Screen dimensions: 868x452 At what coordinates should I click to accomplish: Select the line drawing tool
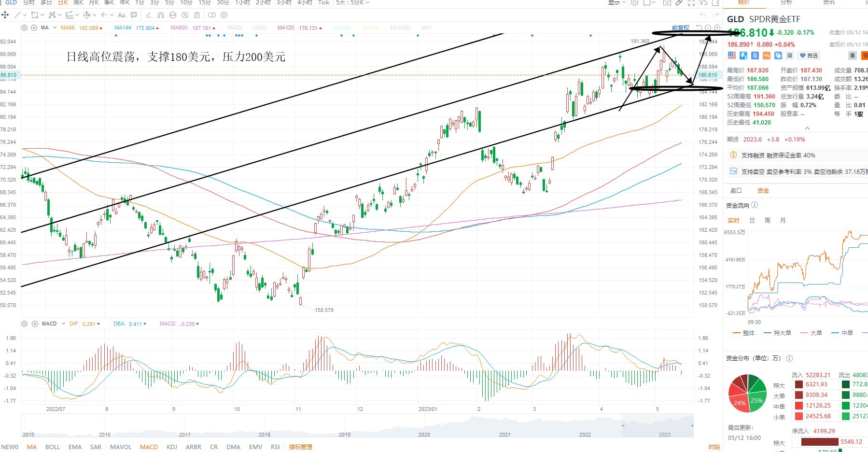(17, 15)
